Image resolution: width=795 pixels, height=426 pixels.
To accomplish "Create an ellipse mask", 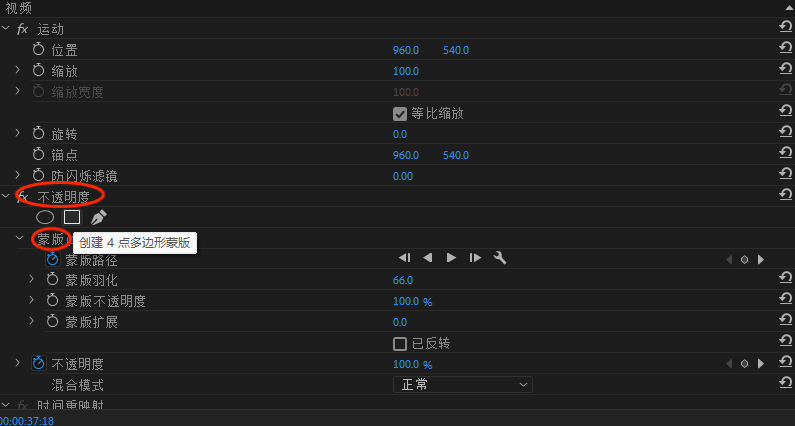I will pos(45,218).
